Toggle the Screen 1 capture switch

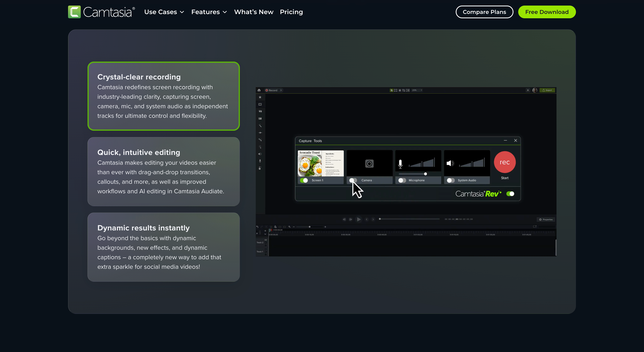pos(304,180)
